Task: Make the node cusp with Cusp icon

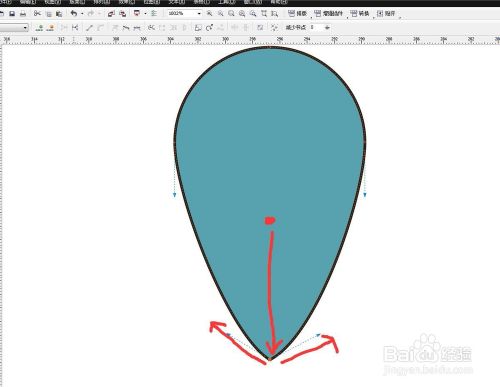Action: [x=115, y=28]
